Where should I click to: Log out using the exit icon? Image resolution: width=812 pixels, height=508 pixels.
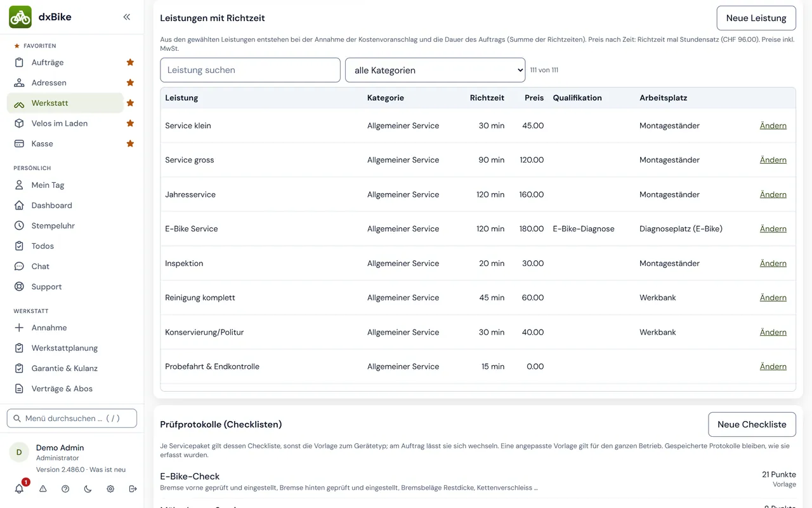click(133, 489)
